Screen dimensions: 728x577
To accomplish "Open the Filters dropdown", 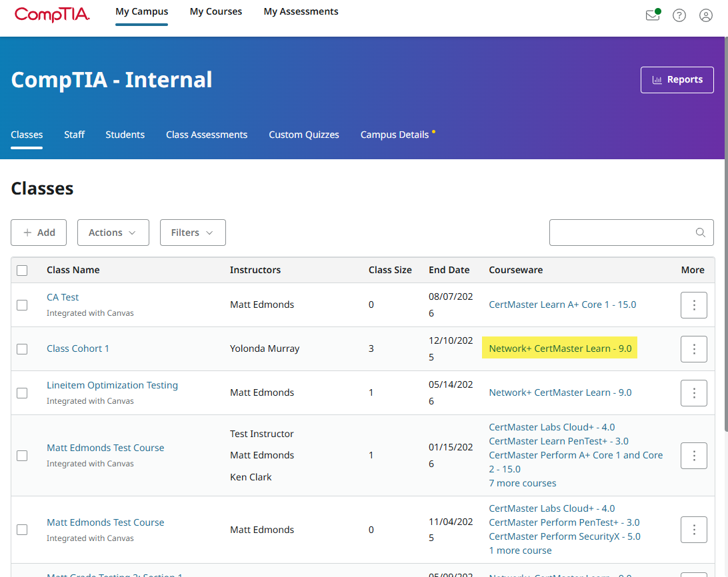I will pos(192,233).
